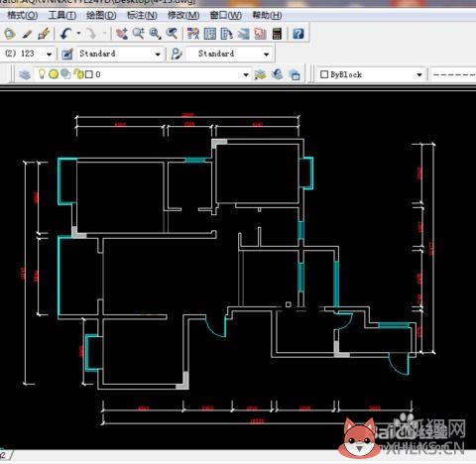Open the 标注(N) menu
Image resolution: width=476 pixels, height=464 pixels.
(x=142, y=16)
